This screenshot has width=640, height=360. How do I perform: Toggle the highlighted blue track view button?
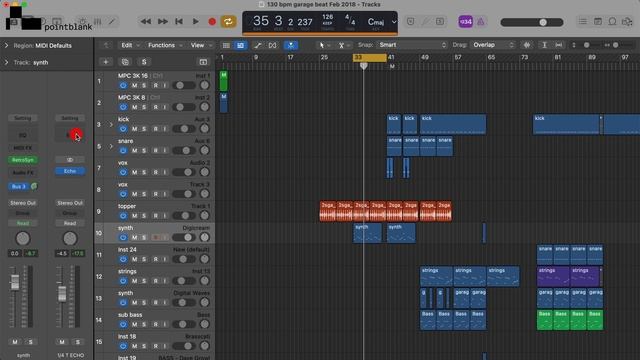tap(240, 45)
